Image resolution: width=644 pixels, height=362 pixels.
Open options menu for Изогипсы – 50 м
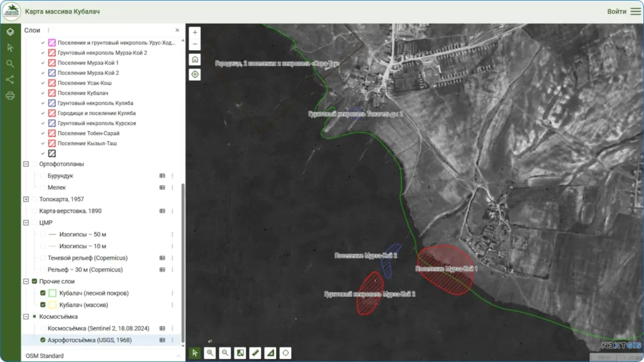tap(172, 234)
